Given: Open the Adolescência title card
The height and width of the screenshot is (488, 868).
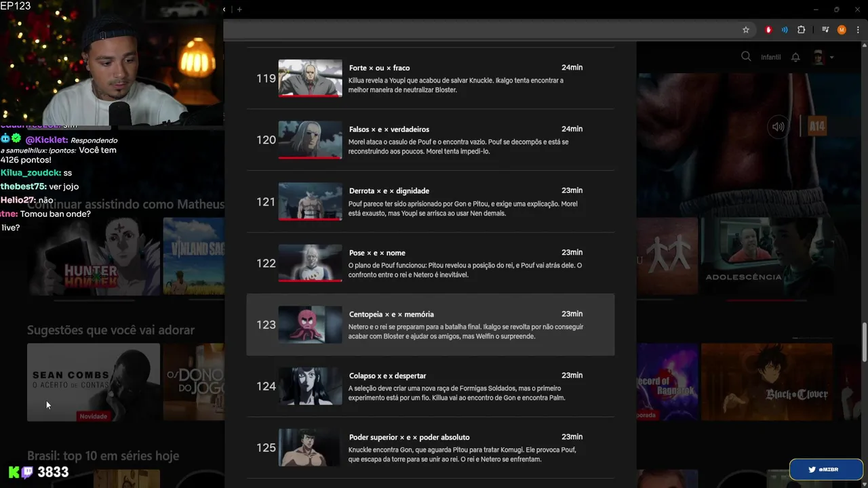Looking at the screenshot, I should (x=768, y=256).
